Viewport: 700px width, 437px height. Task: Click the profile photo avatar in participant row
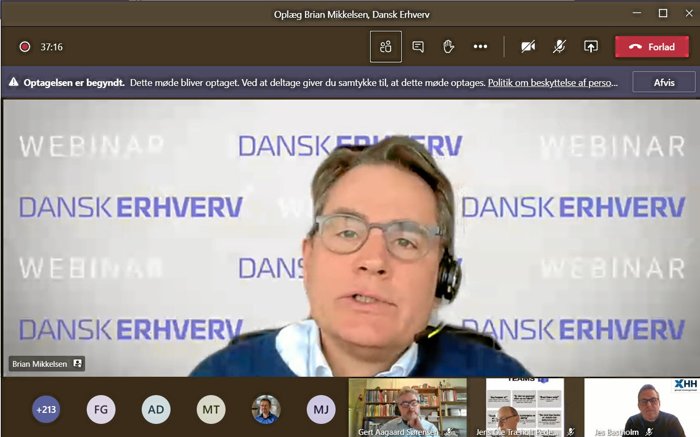pyautogui.click(x=265, y=409)
